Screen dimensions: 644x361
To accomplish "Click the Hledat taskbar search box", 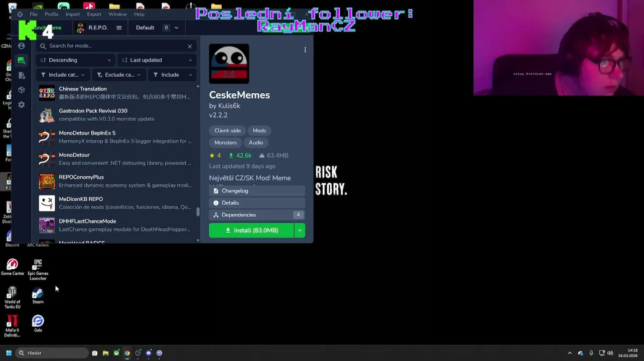I will (x=52, y=353).
